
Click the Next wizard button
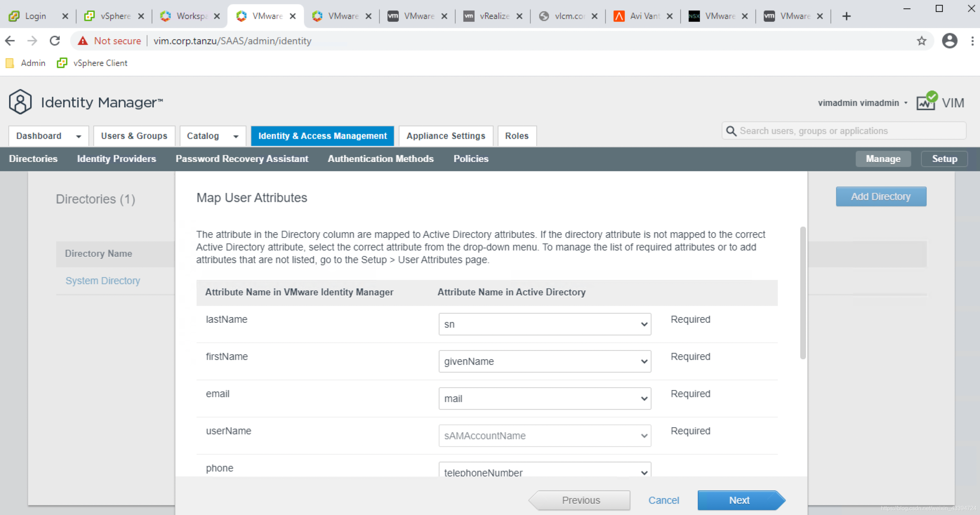[739, 500]
